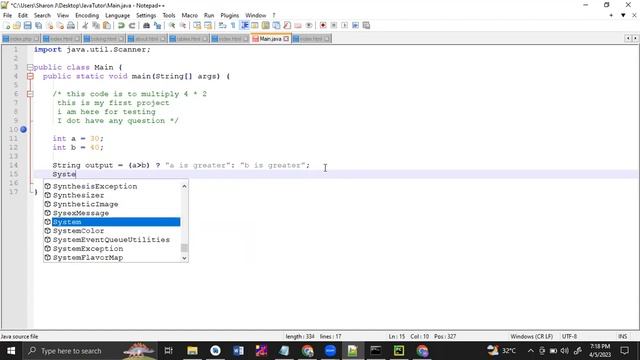Screen dimensions: 640x360
Task: Undo last edit with toolbar arrow
Action: coord(121,25)
